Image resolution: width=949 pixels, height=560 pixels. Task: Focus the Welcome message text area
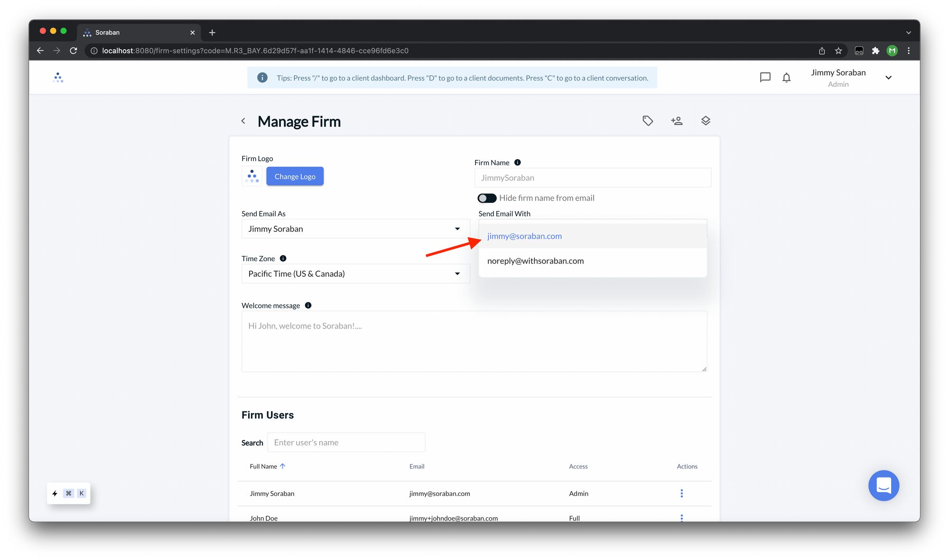pyautogui.click(x=474, y=341)
